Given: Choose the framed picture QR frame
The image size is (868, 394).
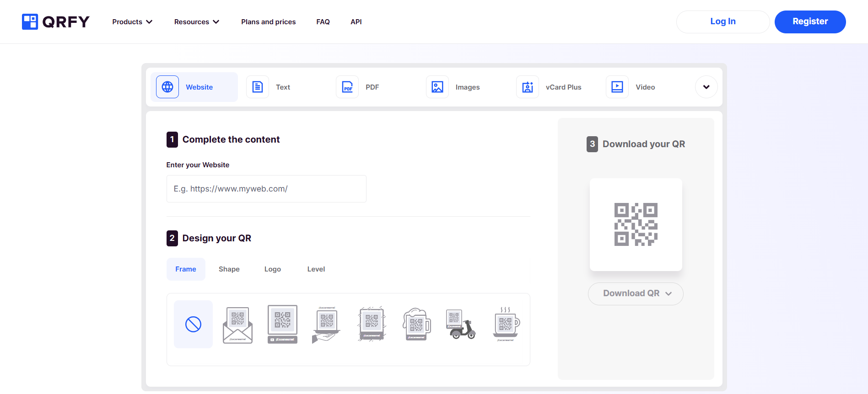Looking at the screenshot, I should [282, 324].
